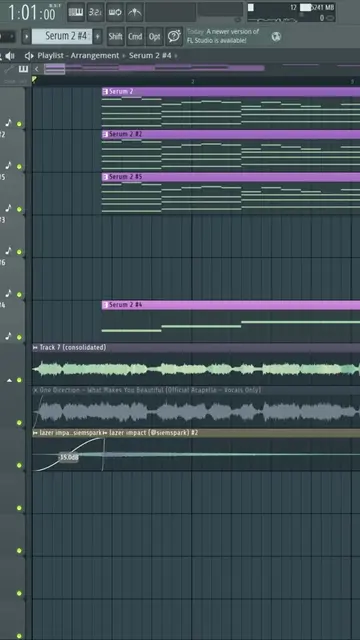360x640 pixels.
Task: Click the playhead start marker
Action: pyautogui.click(x=34, y=79)
